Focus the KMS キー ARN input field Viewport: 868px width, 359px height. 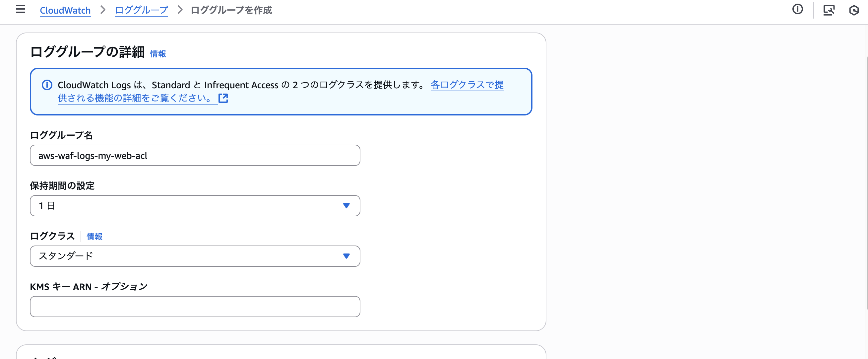tap(195, 307)
